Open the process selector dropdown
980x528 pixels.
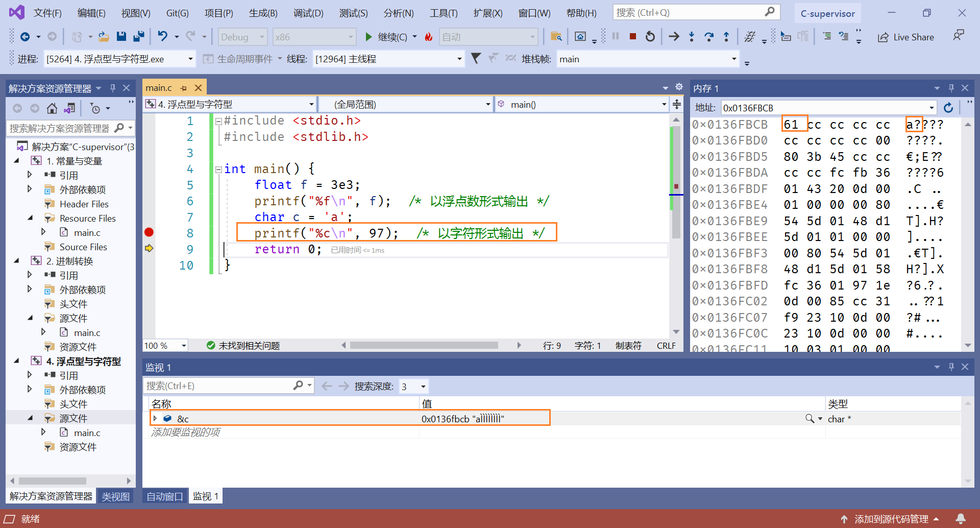[190, 59]
